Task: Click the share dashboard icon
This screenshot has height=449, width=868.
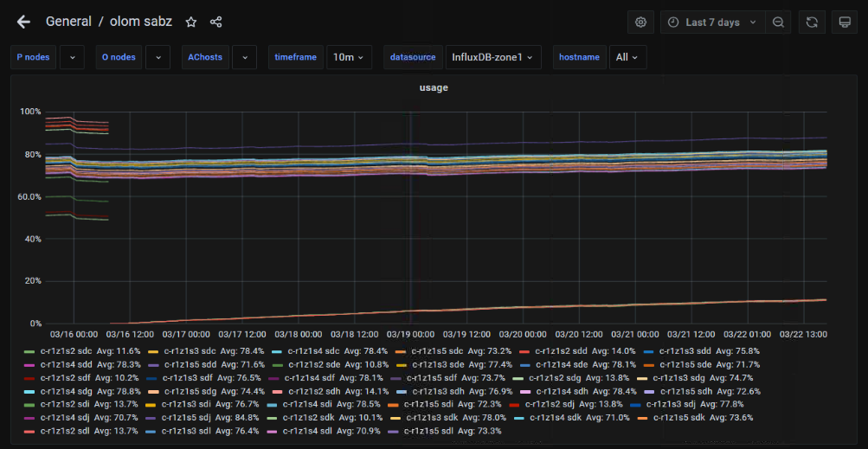Action: coord(216,22)
